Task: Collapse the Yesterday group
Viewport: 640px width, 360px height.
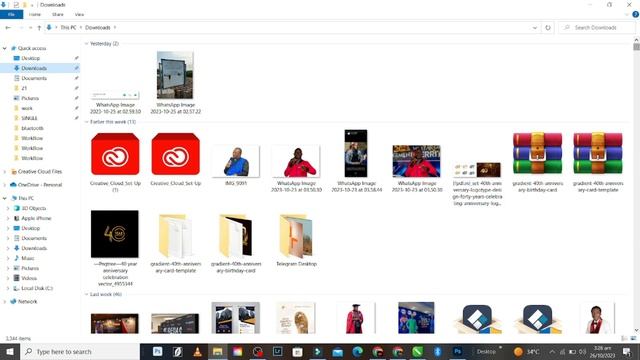Action: [x=87, y=44]
